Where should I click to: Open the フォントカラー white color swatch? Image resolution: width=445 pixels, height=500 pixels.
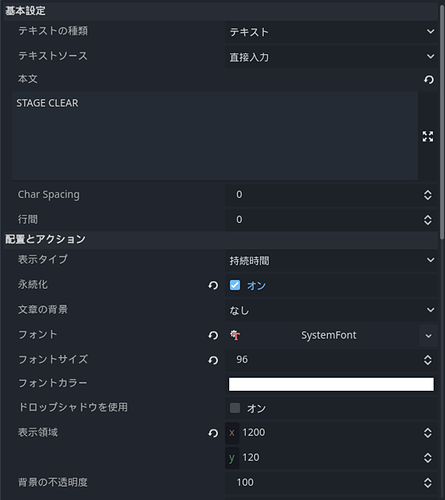click(331, 384)
